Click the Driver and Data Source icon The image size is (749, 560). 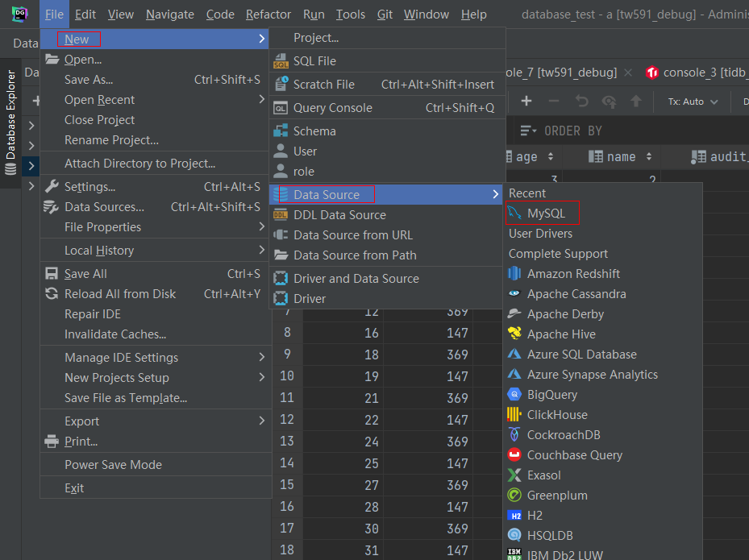[281, 278]
